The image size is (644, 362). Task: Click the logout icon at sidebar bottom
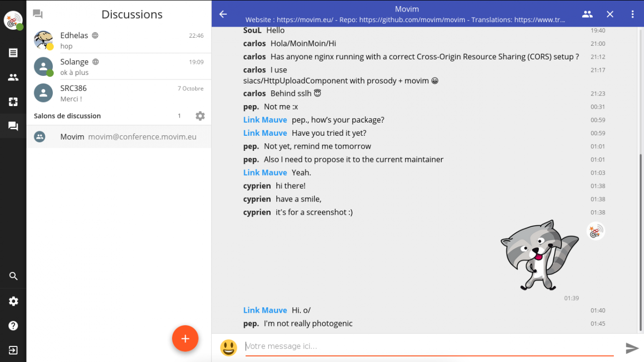pos(13,350)
